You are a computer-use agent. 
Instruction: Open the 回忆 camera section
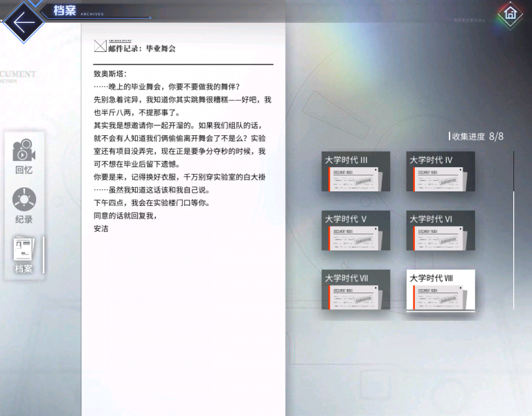(24, 156)
